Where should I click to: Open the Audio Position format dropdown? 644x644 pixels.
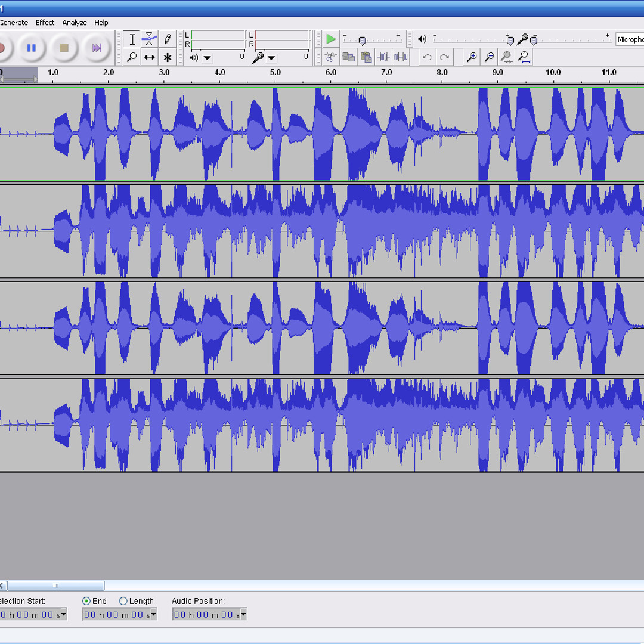[243, 614]
